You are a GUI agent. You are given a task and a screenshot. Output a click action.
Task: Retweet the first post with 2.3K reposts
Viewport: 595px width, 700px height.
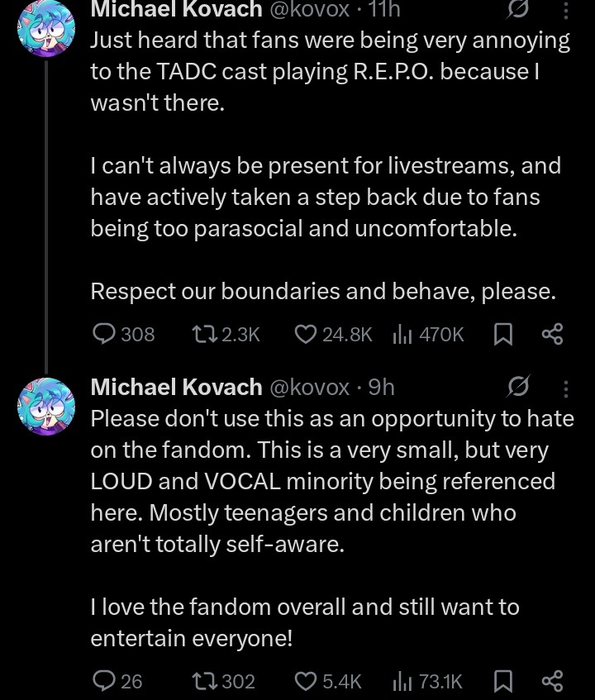click(202, 334)
